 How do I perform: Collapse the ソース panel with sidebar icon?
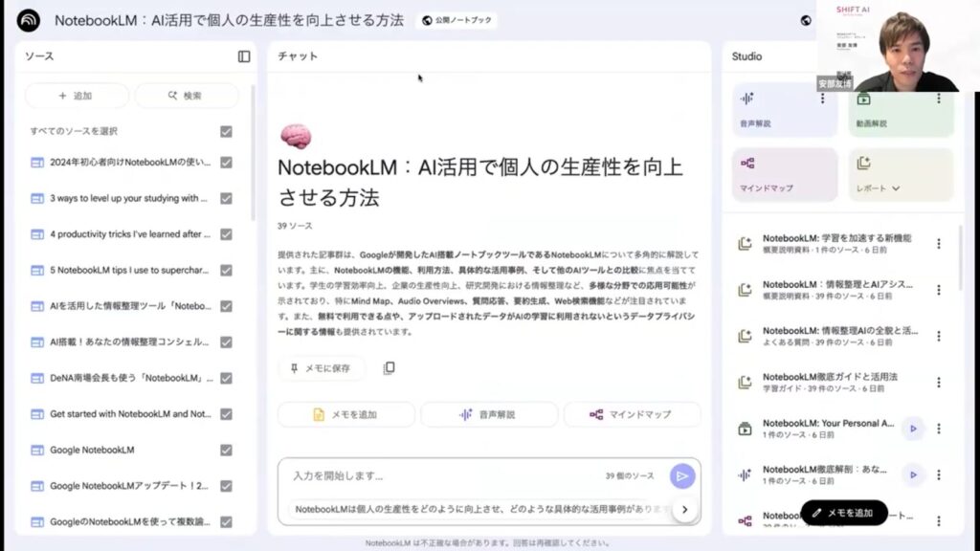[244, 56]
